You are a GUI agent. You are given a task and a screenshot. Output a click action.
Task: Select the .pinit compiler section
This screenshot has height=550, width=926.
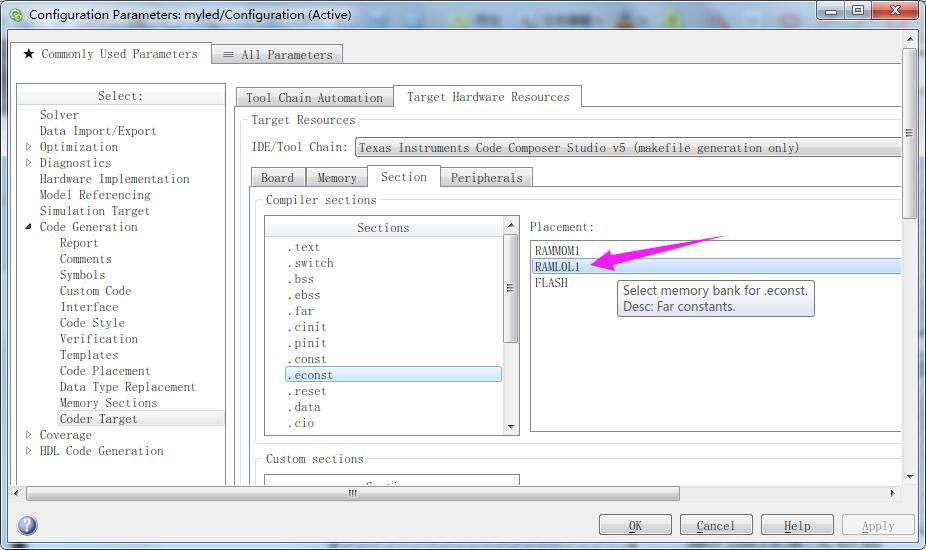[x=307, y=343]
